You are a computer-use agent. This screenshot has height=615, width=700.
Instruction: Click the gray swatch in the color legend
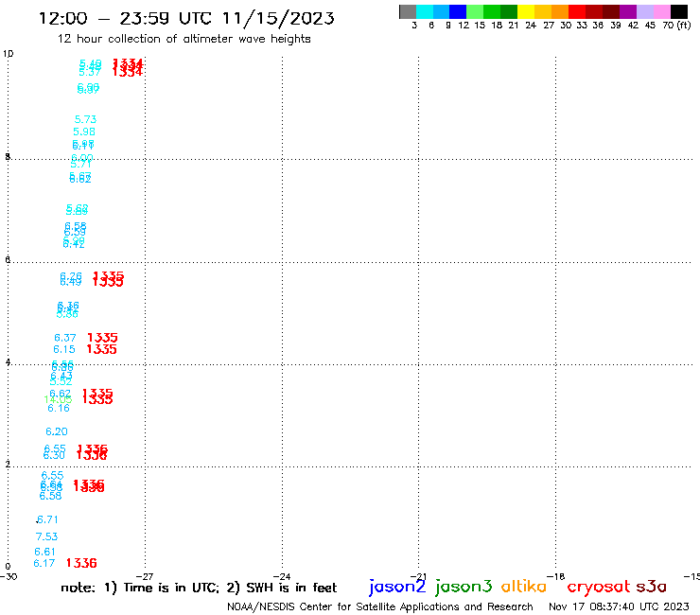[408, 11]
